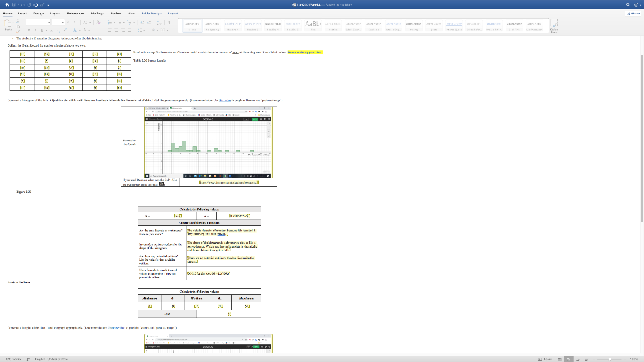Justify the paragraph text
Viewport: 644px width, 362px height.
tap(130, 30)
